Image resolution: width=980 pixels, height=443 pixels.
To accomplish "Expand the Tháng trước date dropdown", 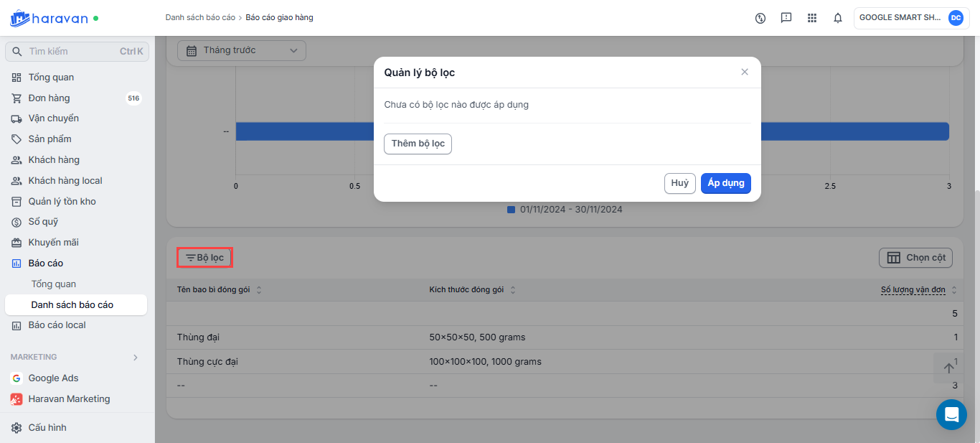I will click(241, 50).
